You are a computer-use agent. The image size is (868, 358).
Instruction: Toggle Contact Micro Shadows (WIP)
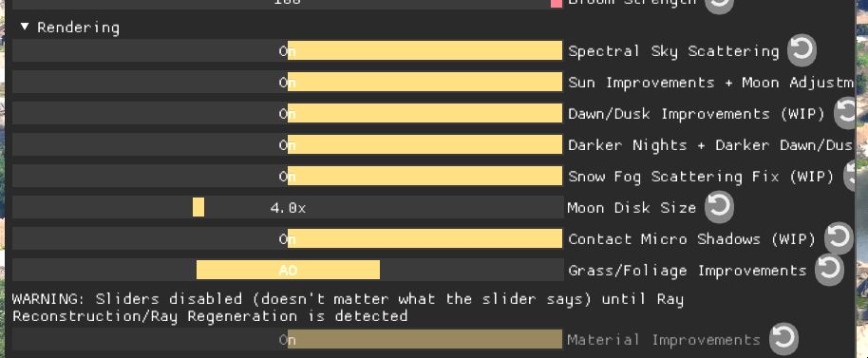click(x=288, y=239)
